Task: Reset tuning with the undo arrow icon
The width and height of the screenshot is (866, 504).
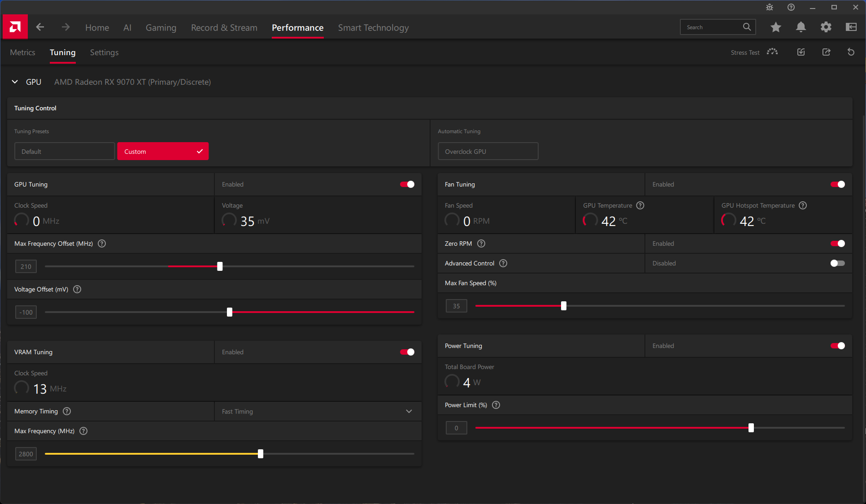Action: point(851,52)
